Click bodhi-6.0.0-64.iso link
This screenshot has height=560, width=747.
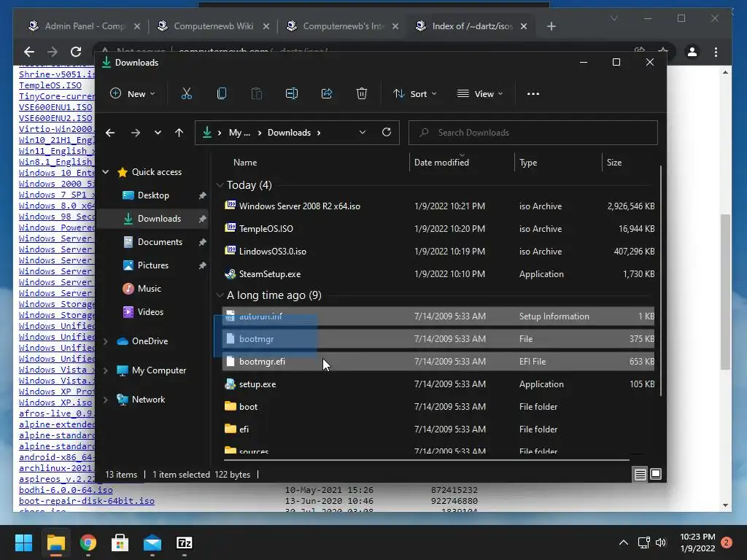(x=66, y=489)
